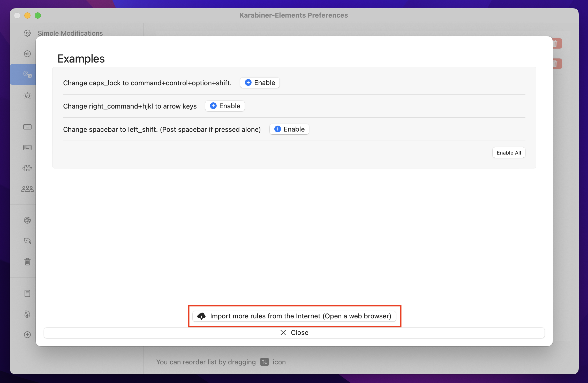Screen dimensions: 588x383
Task: Click the sun-shaped sidebar icon
Action: pos(27,96)
